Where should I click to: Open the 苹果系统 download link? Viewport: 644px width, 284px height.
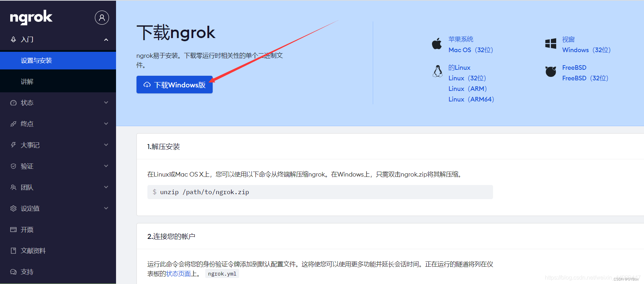tap(461, 39)
